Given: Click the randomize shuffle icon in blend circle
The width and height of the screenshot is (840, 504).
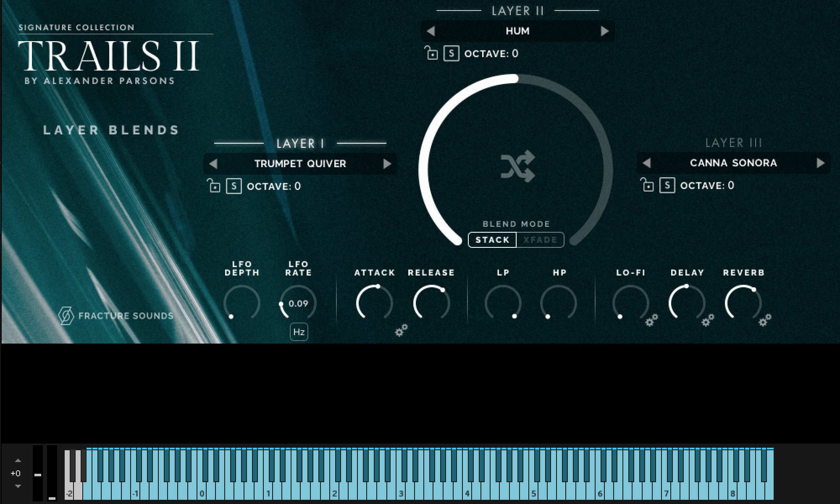Looking at the screenshot, I should coord(518,166).
